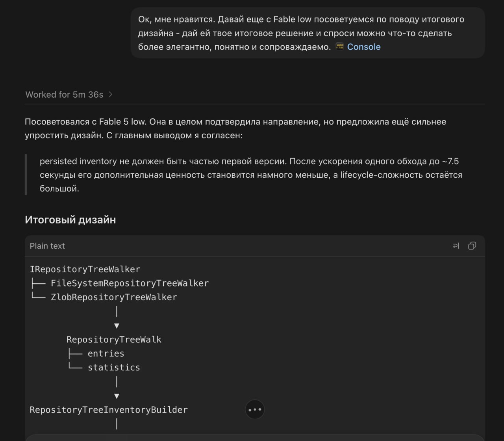Click the entries branch line
The width and height of the screenshot is (504, 441).
(106, 354)
